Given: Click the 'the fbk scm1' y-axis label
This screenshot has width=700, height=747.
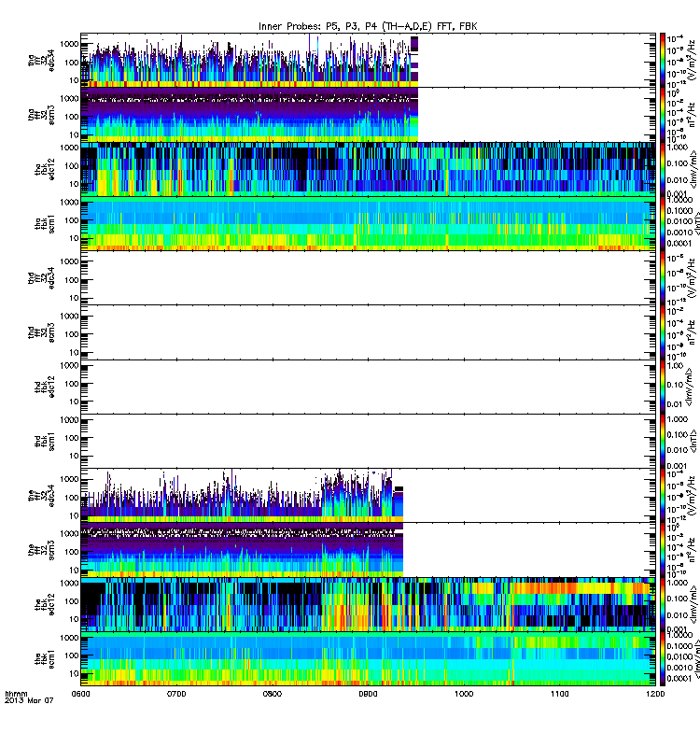Looking at the screenshot, I should click(x=45, y=659).
